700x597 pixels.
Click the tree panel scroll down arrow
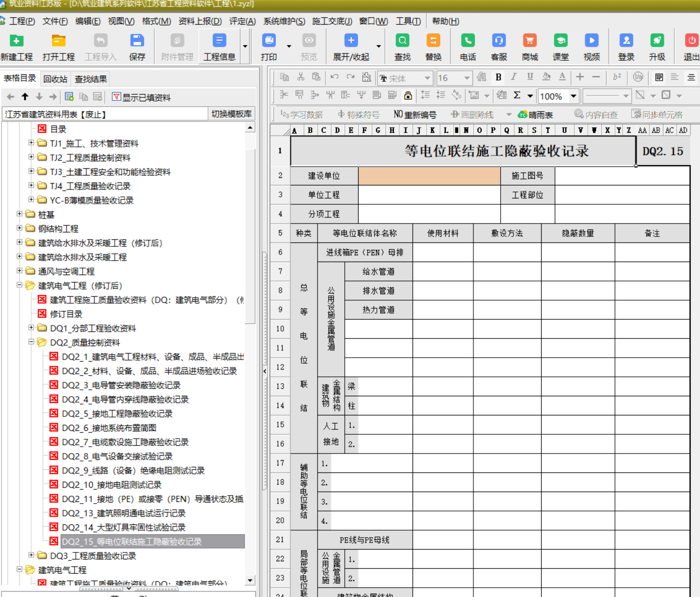click(250, 580)
